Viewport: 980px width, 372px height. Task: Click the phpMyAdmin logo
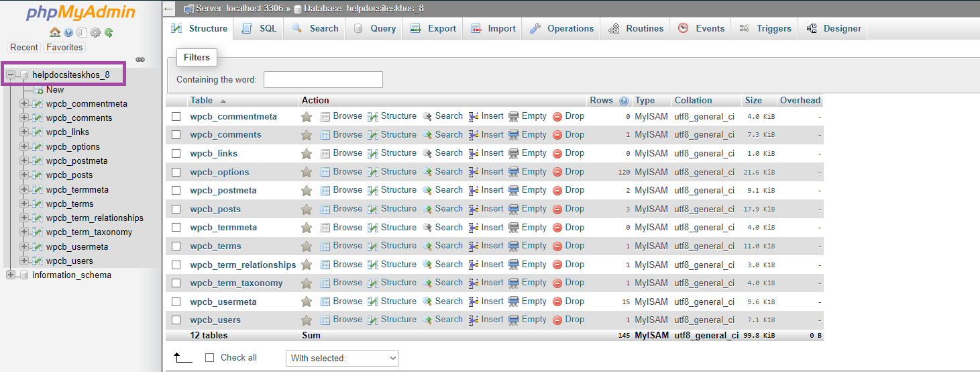[80, 13]
